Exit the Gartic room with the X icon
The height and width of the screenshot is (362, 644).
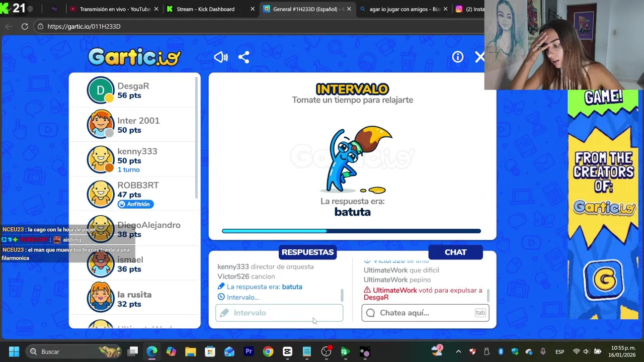tap(479, 57)
